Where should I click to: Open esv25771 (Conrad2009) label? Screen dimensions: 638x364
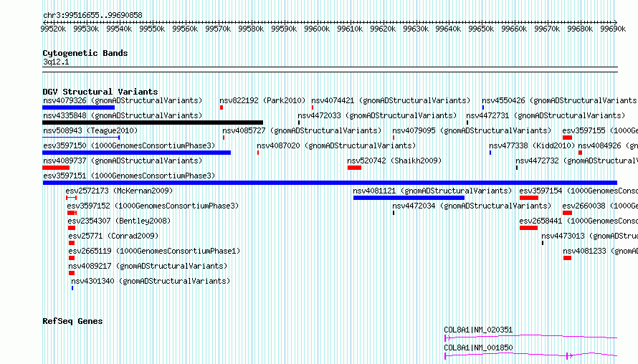point(113,236)
